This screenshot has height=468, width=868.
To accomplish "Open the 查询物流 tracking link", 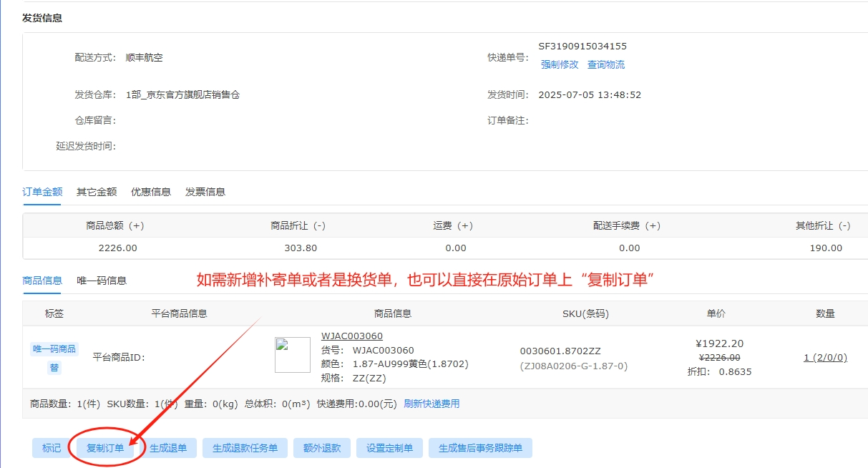I will click(x=605, y=64).
